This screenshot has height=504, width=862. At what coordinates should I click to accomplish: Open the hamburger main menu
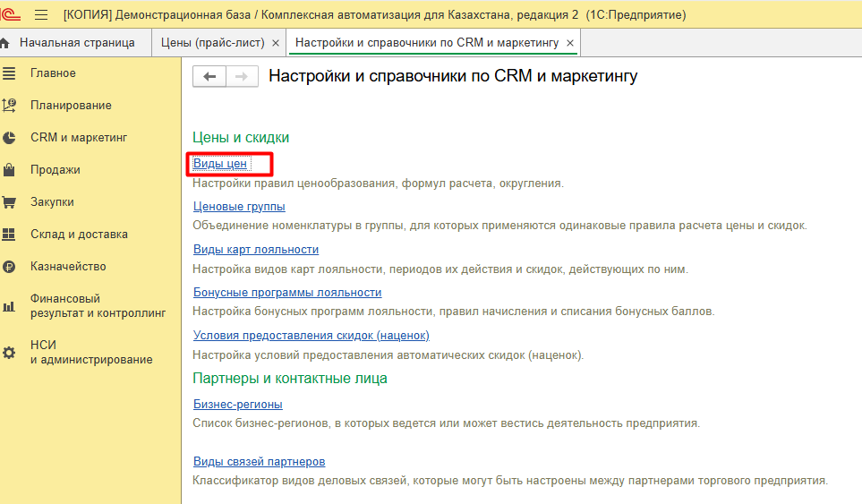[40, 15]
